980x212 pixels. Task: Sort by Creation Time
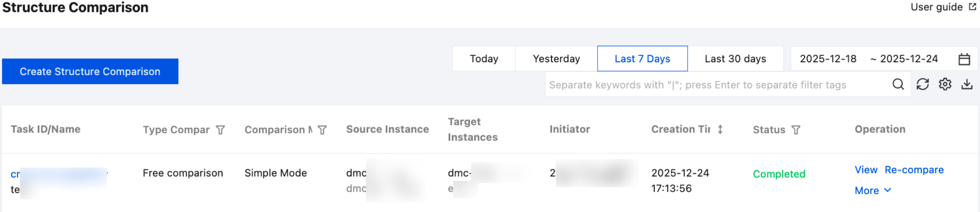coord(720,129)
